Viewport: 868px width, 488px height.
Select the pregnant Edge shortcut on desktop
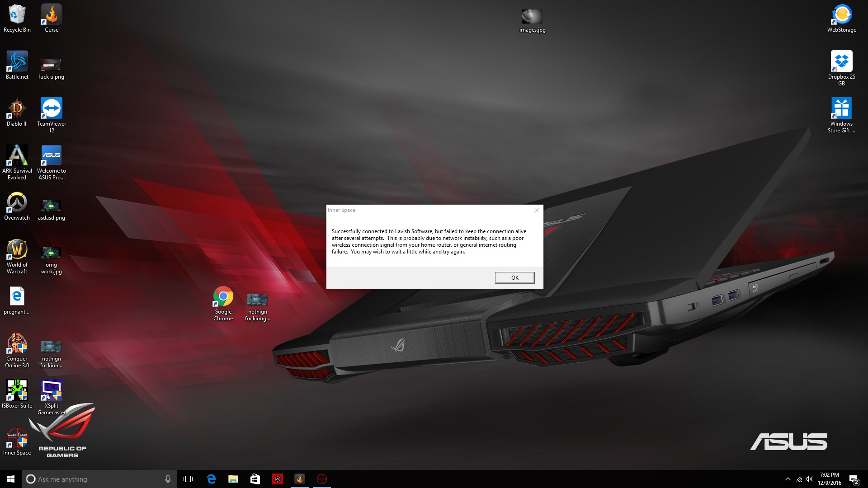click(17, 300)
